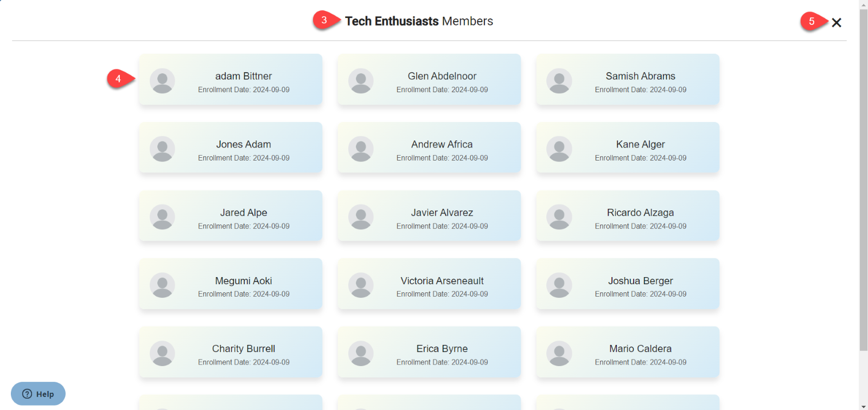The width and height of the screenshot is (868, 410).
Task: Close the Tech Enthusiasts Members dialog
Action: click(836, 22)
